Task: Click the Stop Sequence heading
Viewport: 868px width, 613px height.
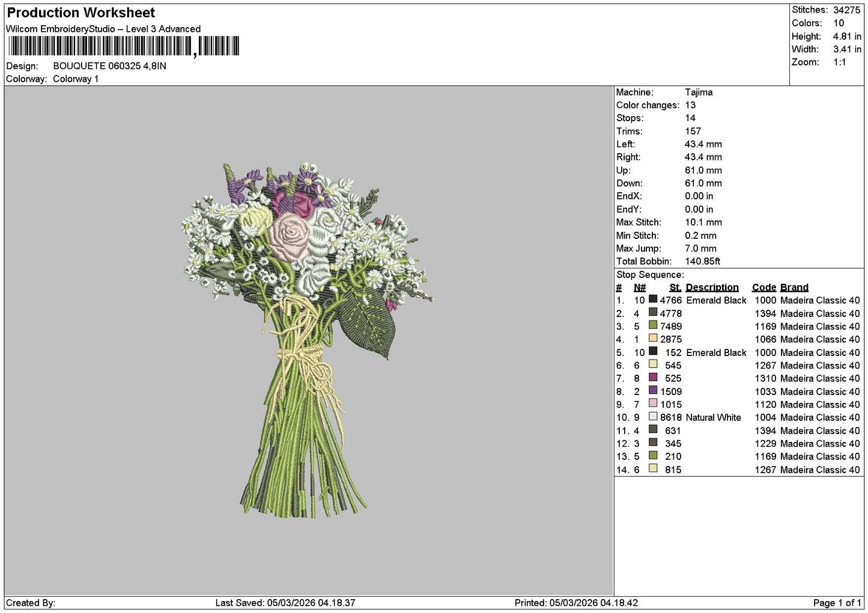Action: pyautogui.click(x=650, y=275)
